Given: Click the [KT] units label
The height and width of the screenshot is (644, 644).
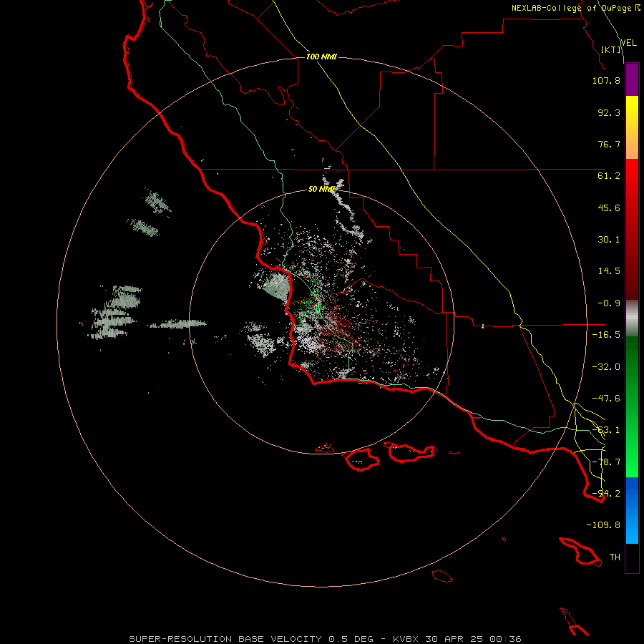Looking at the screenshot, I should pos(611,49).
